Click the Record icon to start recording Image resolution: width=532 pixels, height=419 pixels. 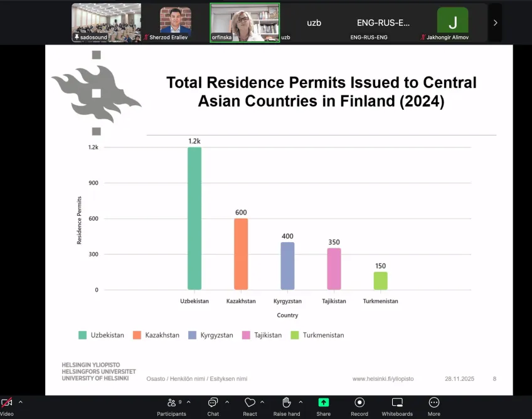tap(359, 403)
